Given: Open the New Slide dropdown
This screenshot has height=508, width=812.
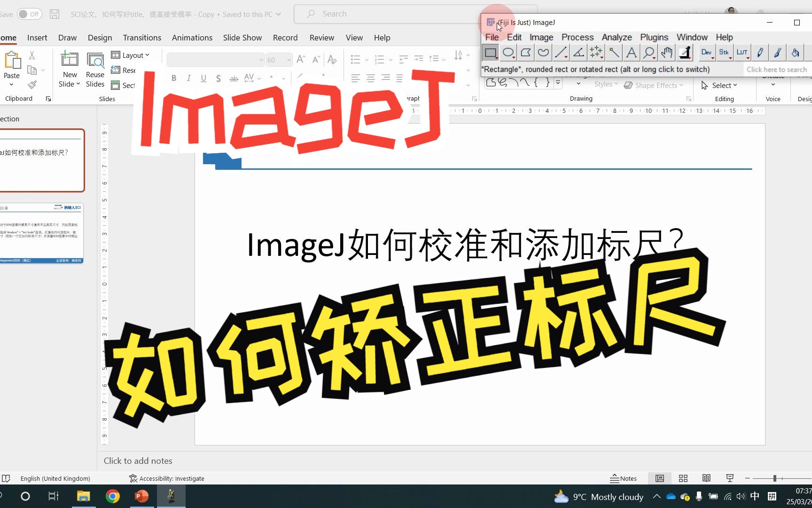Looking at the screenshot, I should (70, 84).
